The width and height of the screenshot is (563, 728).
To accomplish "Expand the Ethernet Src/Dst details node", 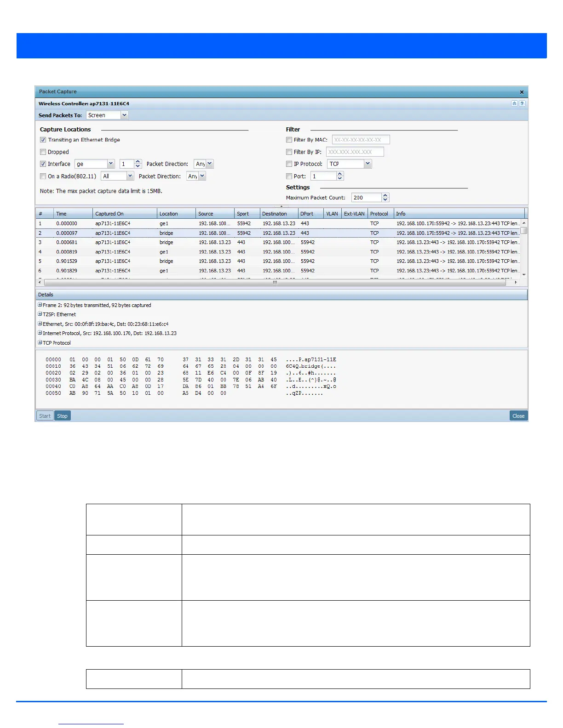I will point(40,324).
